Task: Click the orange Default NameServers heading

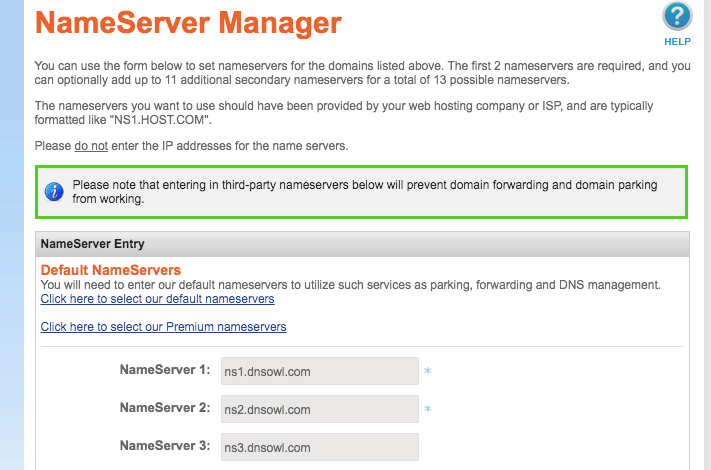Action: coord(110,270)
